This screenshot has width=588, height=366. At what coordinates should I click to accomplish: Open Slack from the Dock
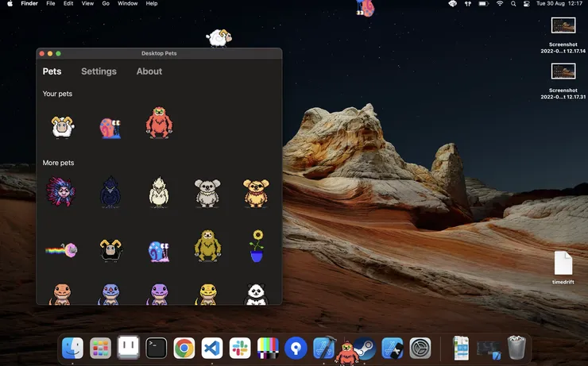240,348
